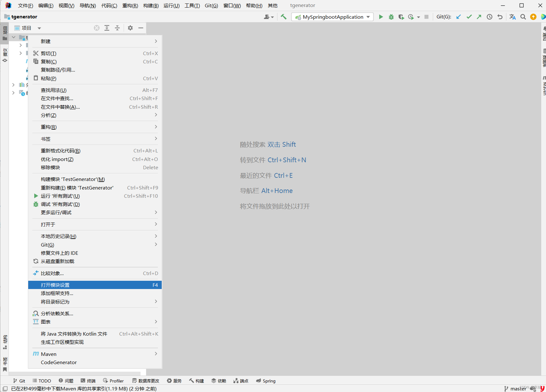
Task: Click the master branch widget
Action: (515, 389)
